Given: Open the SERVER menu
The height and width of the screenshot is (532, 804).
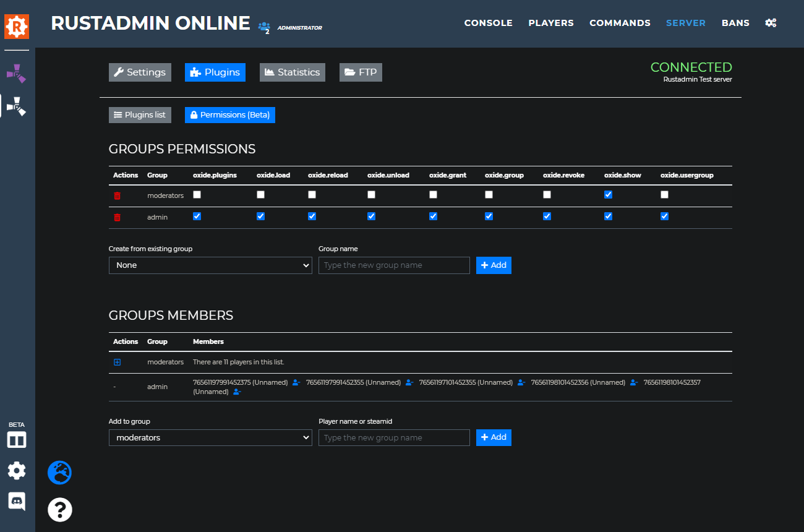Looking at the screenshot, I should point(686,23).
